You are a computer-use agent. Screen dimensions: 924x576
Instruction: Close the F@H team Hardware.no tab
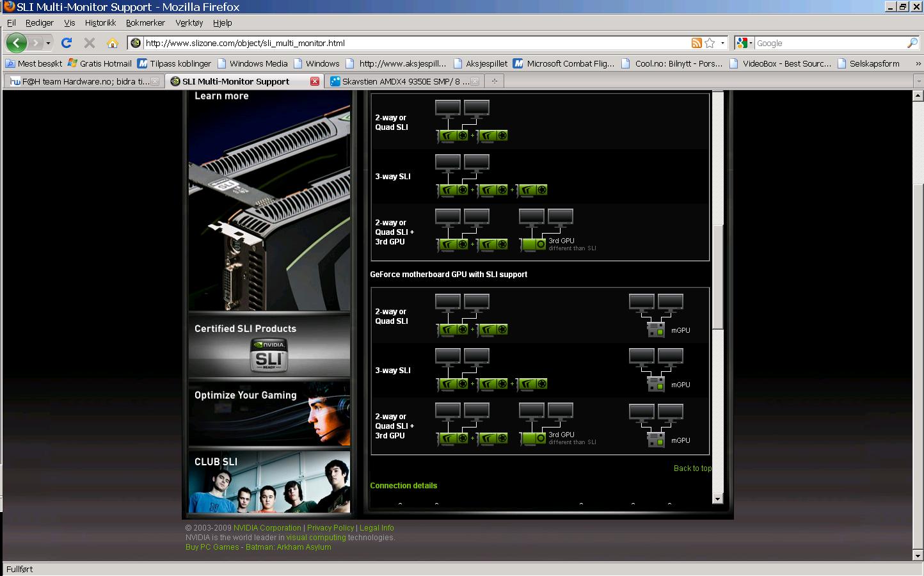coord(155,81)
